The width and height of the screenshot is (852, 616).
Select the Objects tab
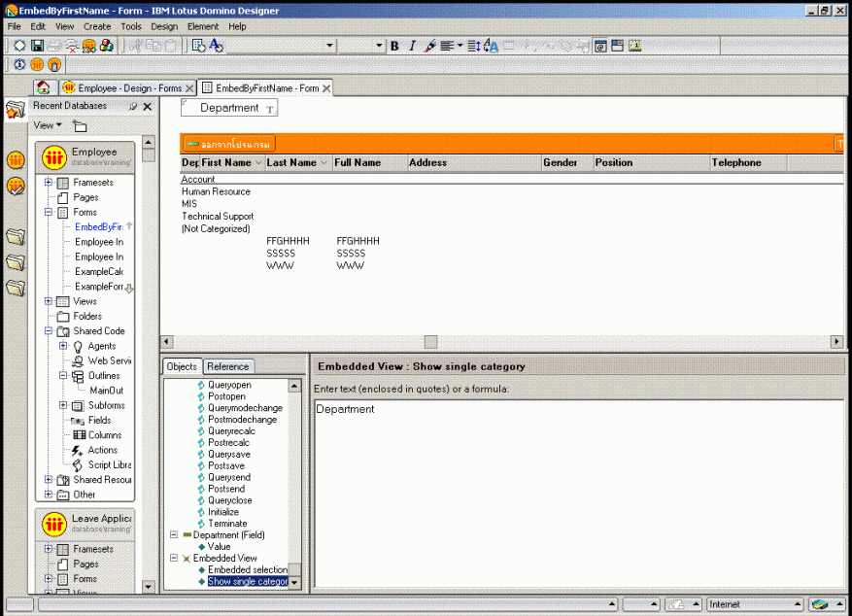[182, 366]
